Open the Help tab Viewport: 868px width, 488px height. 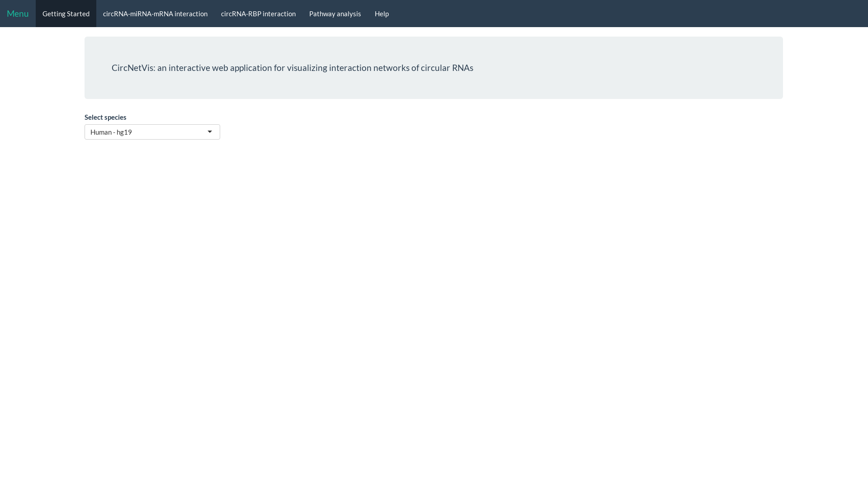click(382, 14)
